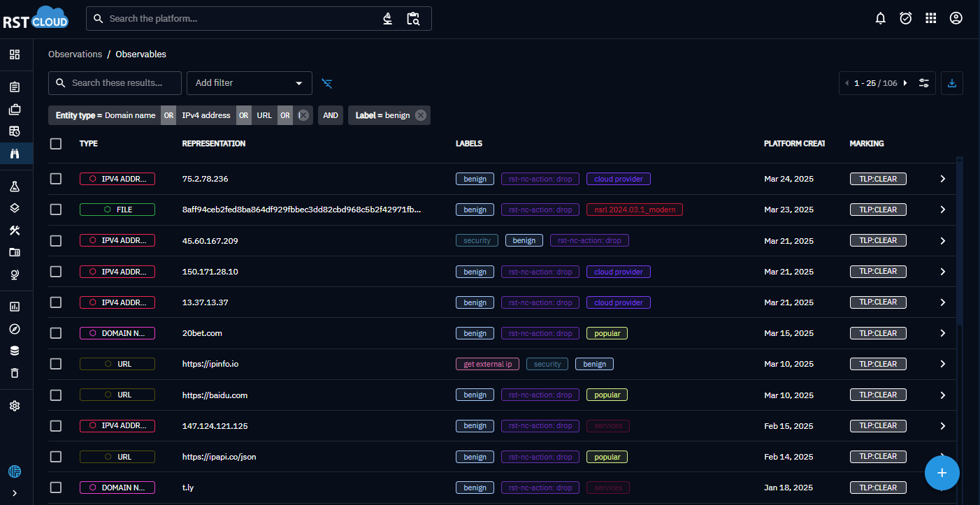Screen dimensions: 980x505
Task: Open row https://baidu.com with its right chevron
Action: coord(942,395)
